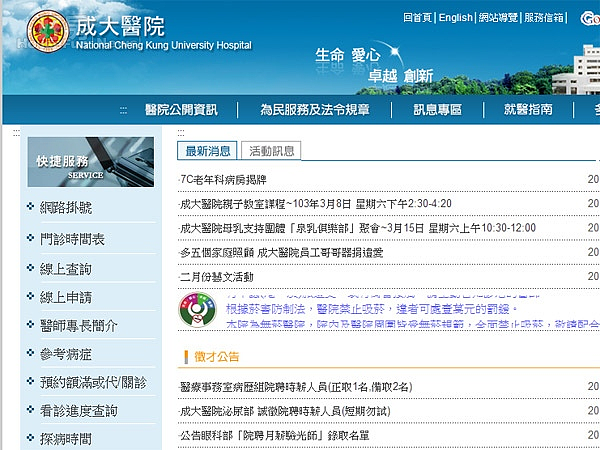This screenshot has height=450, width=600.
Task: Select the 最新消息 tab
Action: 207,151
